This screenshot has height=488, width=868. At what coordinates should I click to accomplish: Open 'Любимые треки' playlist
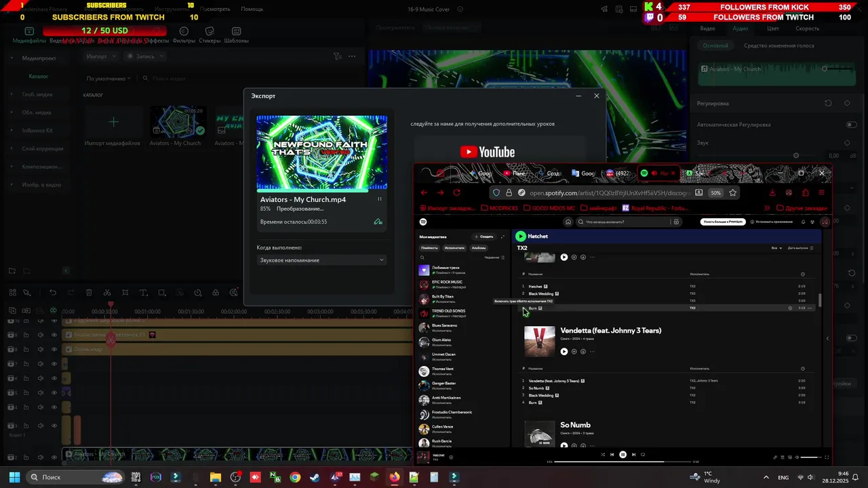pyautogui.click(x=461, y=270)
